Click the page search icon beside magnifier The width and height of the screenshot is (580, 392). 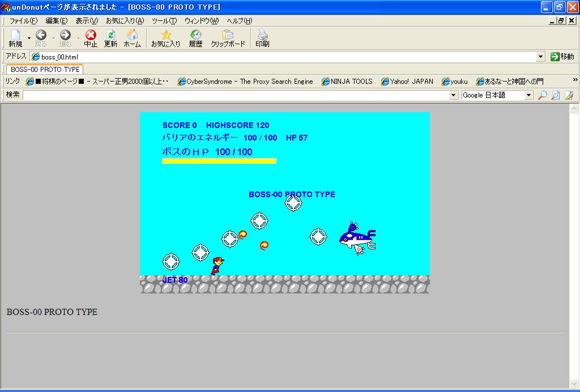[556, 95]
